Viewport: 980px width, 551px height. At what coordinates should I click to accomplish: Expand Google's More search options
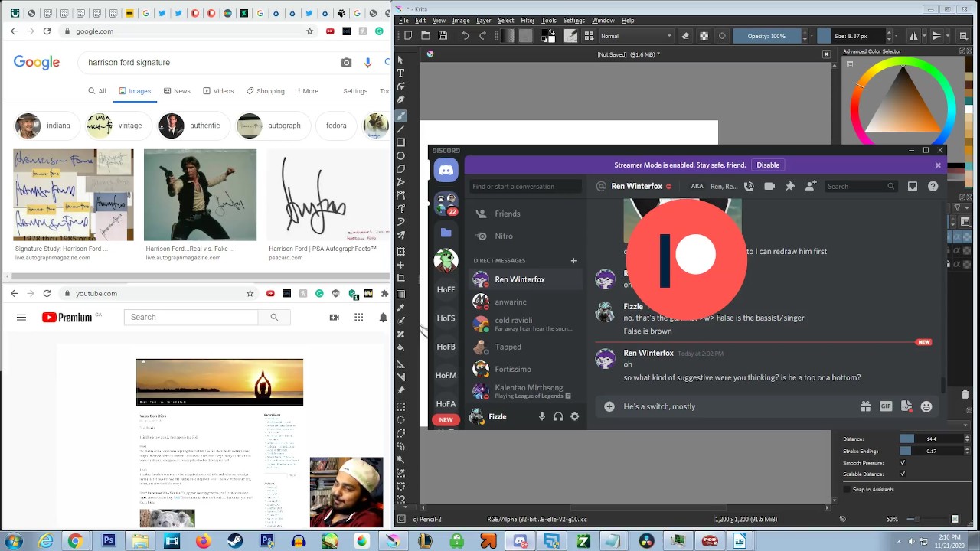pyautogui.click(x=305, y=91)
